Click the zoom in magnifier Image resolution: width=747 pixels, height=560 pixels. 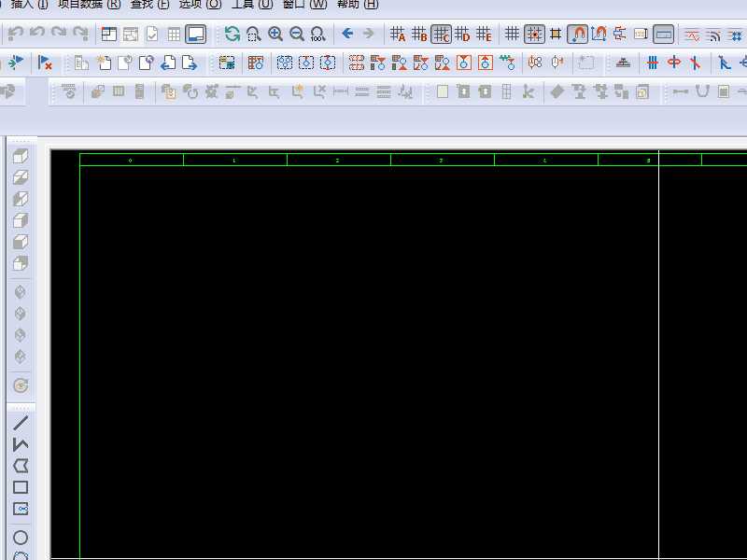[x=275, y=35]
